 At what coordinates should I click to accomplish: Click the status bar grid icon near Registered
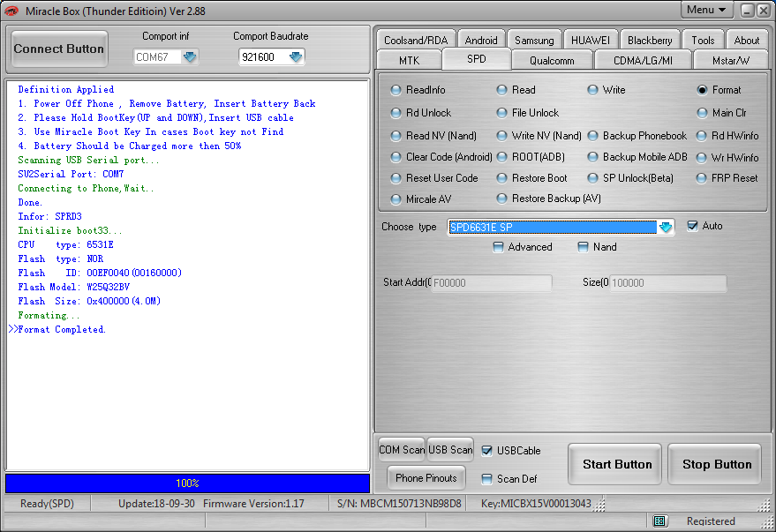(x=659, y=521)
